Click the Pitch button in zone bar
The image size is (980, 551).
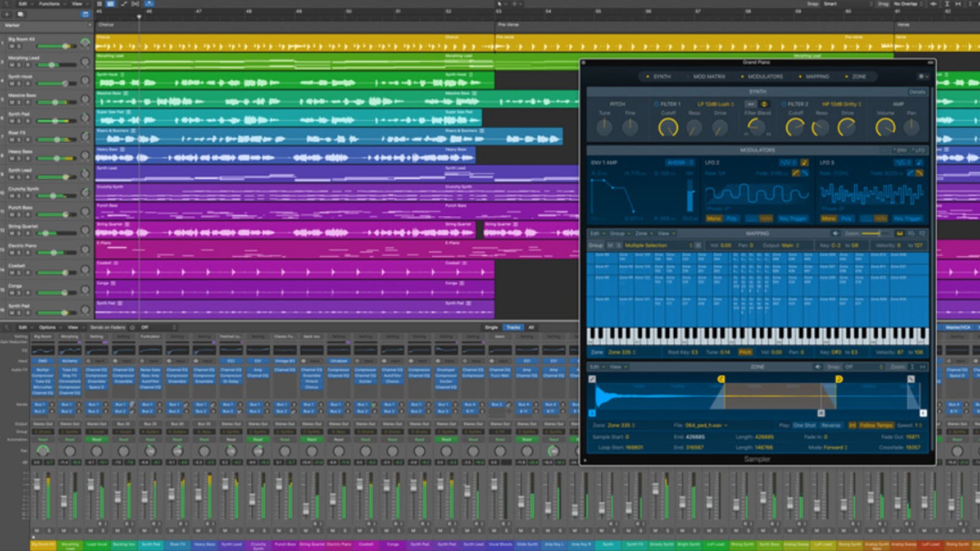[745, 353]
